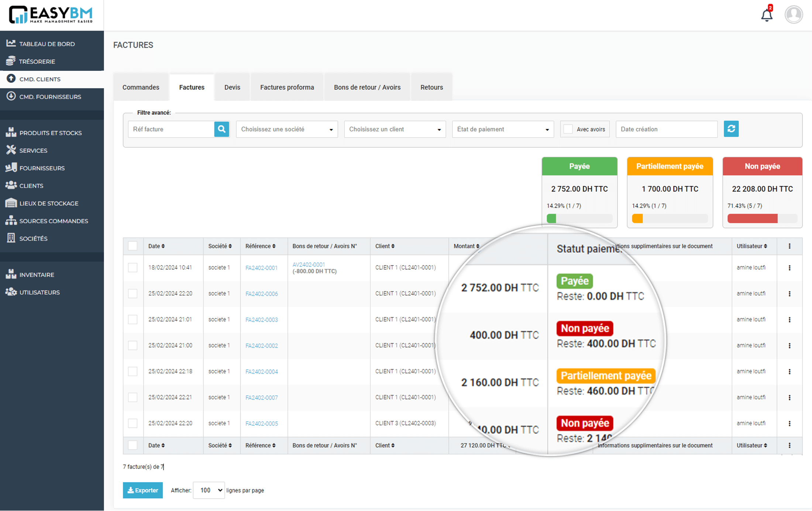The height and width of the screenshot is (511, 812).
Task: Open the Bons de retour / Avoirs tab
Action: point(367,87)
